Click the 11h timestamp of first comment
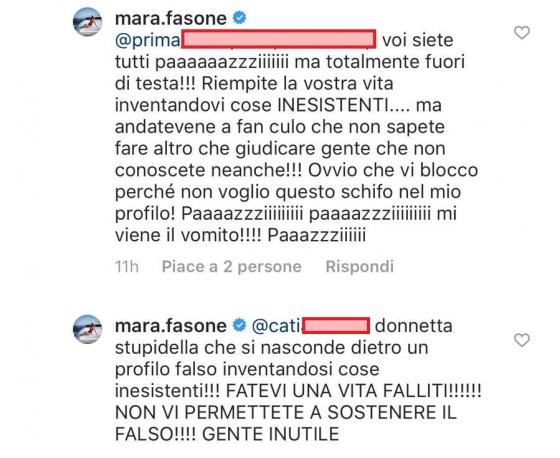The height and width of the screenshot is (458, 560). (126, 267)
